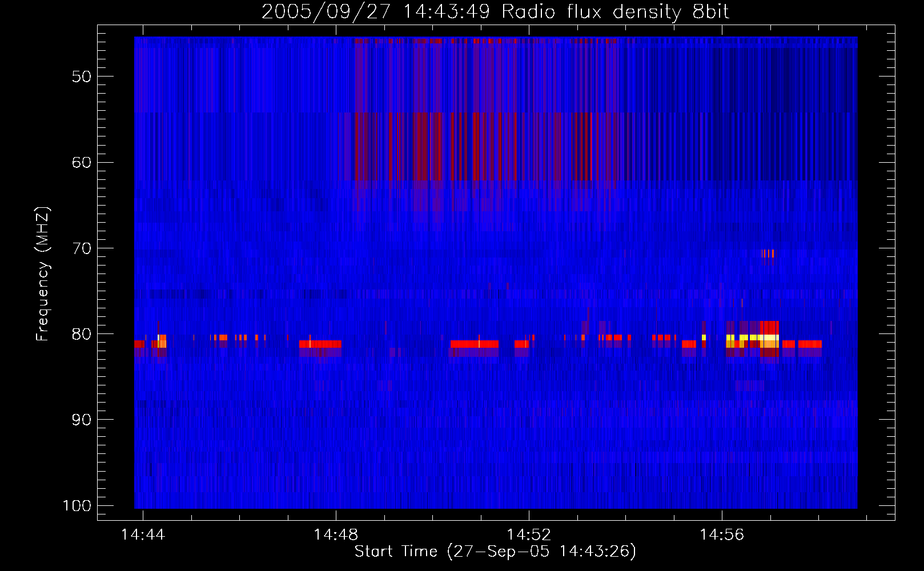Click the plot title '2005/09/27 14:43:49 Radio flux density 8bit'

[495, 11]
